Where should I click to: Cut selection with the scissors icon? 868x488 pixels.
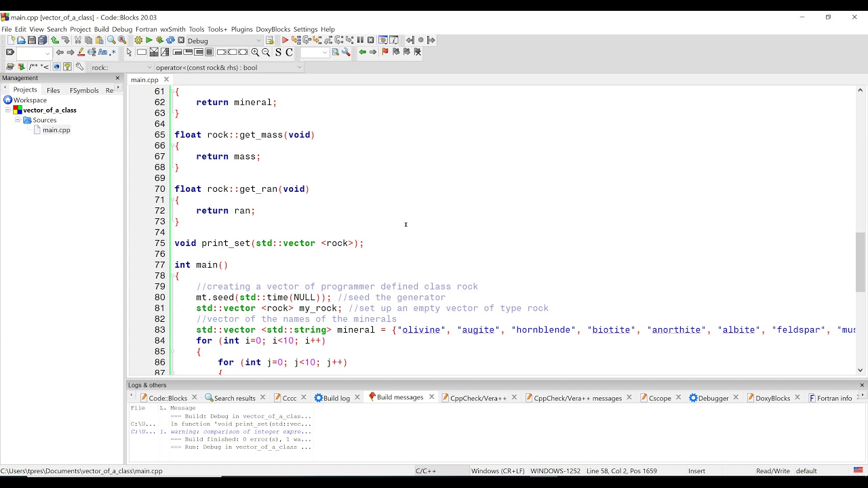point(78,40)
